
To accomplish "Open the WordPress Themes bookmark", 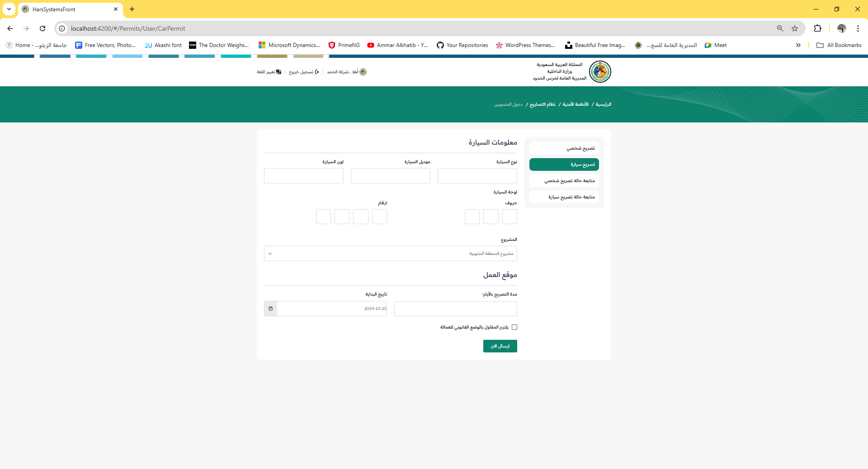I will (x=525, y=45).
